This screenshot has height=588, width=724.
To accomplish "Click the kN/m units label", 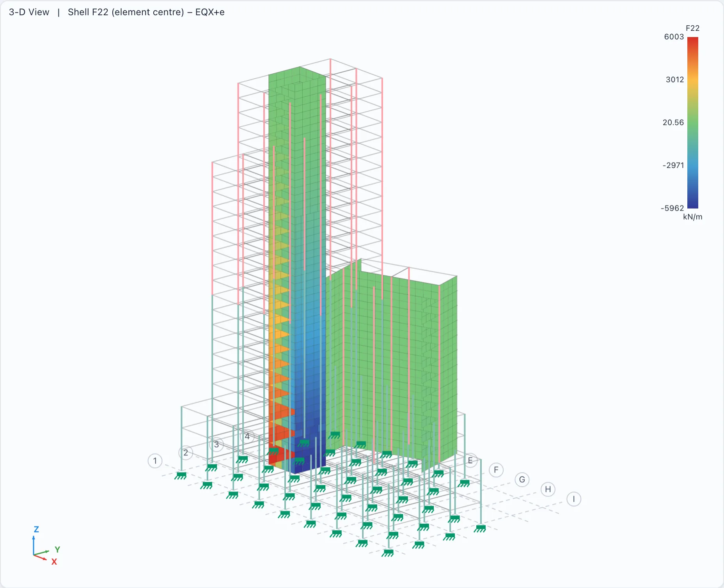I will (693, 217).
